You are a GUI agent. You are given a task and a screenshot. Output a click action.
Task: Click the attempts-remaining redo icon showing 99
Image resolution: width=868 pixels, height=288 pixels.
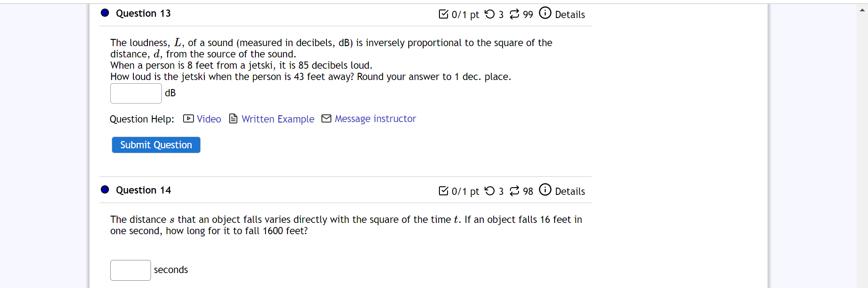tap(515, 14)
